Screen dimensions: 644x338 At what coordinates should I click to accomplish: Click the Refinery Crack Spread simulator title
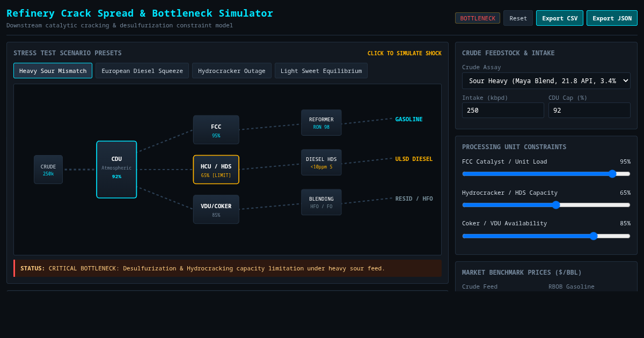coord(140,13)
